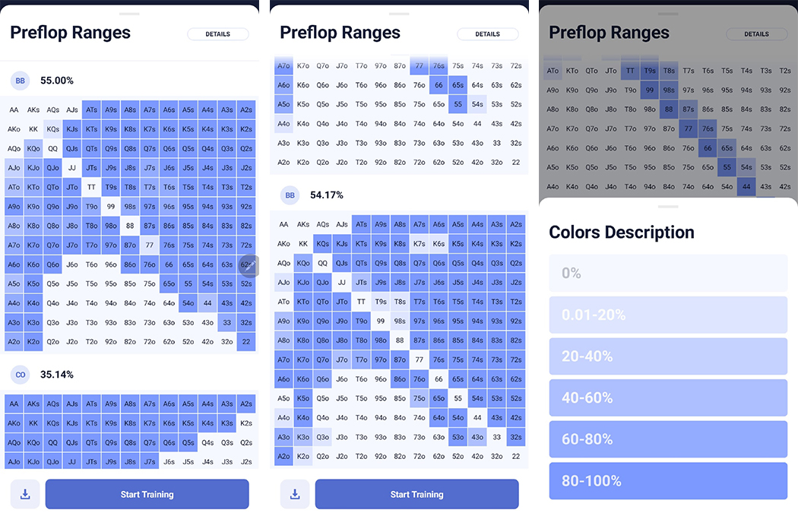Screen dimensions: 798x532
Task: Open DETAILS in middle panel
Action: click(488, 34)
